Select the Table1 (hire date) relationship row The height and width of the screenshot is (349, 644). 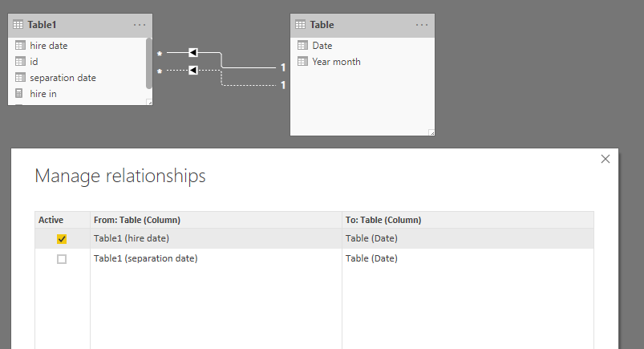click(x=314, y=238)
